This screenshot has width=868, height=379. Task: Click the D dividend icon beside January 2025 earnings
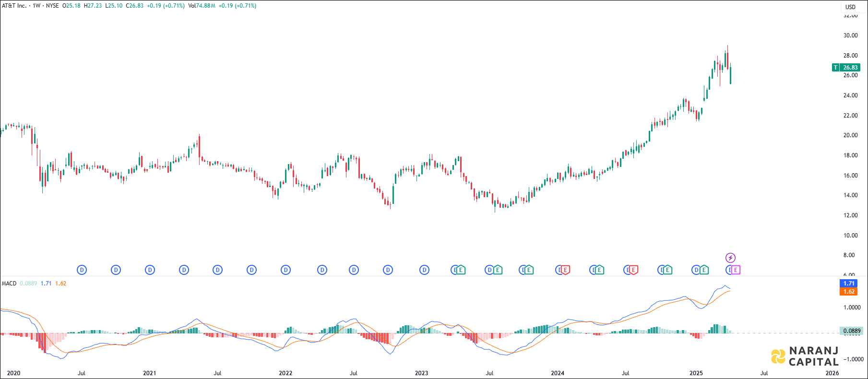696,270
